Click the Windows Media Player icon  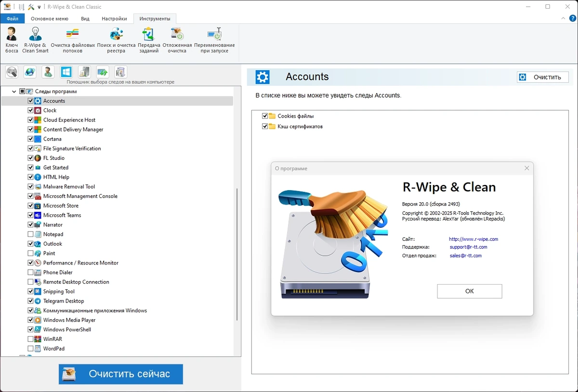tap(38, 320)
